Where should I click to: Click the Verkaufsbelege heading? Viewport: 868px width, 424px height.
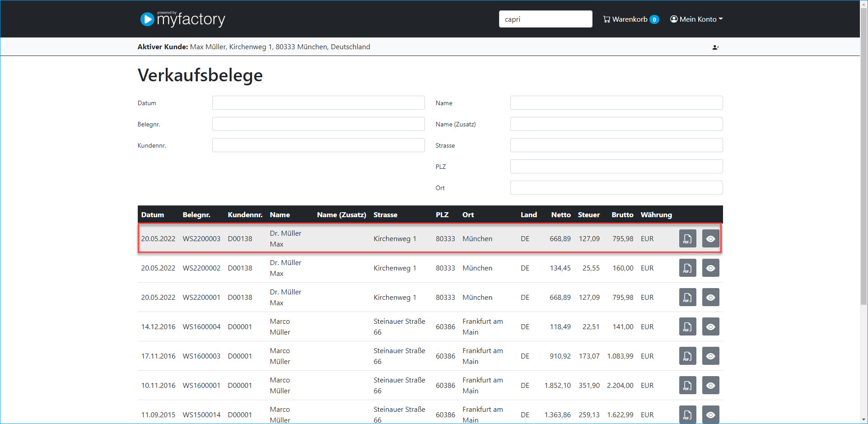tap(200, 75)
